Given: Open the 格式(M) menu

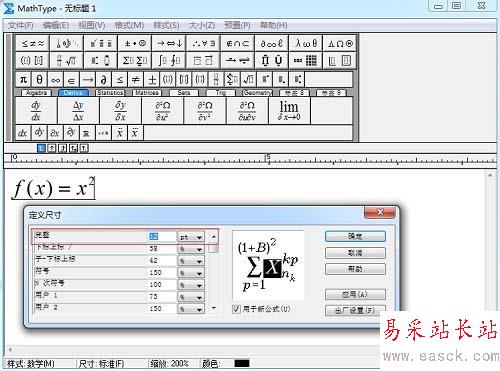Looking at the screenshot, I should [x=129, y=25].
